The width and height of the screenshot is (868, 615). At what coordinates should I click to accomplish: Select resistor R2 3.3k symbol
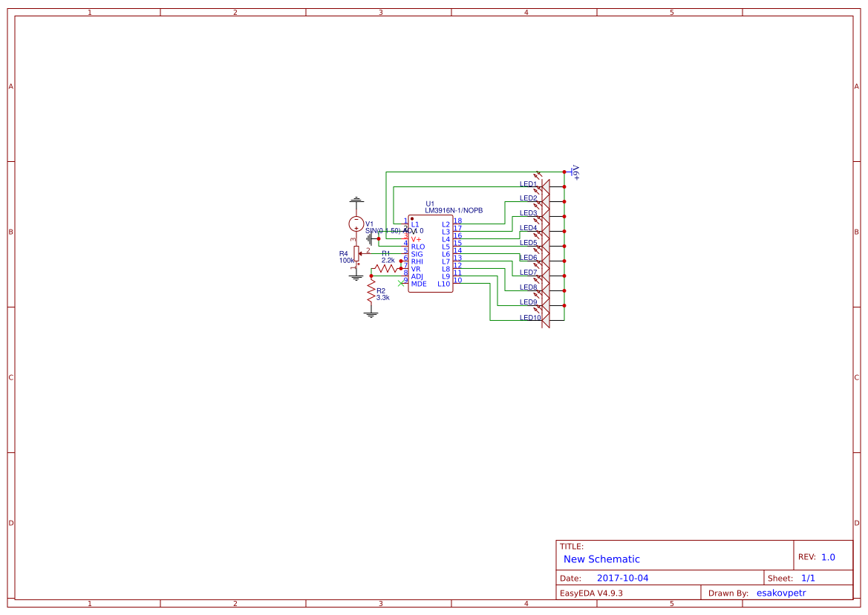pos(371,293)
